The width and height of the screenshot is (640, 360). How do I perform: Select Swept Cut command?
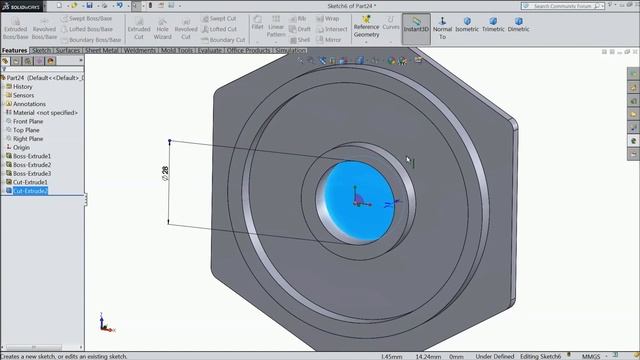tap(219, 19)
